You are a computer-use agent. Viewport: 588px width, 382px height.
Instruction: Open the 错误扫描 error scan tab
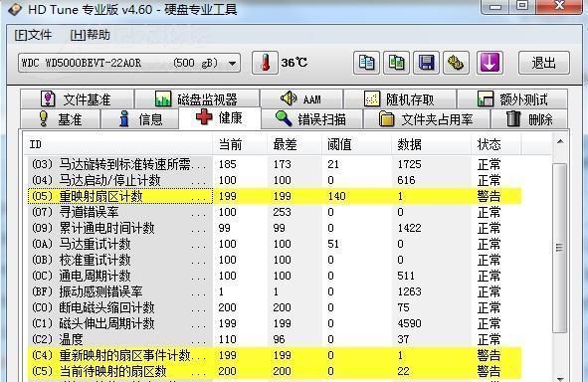point(311,119)
